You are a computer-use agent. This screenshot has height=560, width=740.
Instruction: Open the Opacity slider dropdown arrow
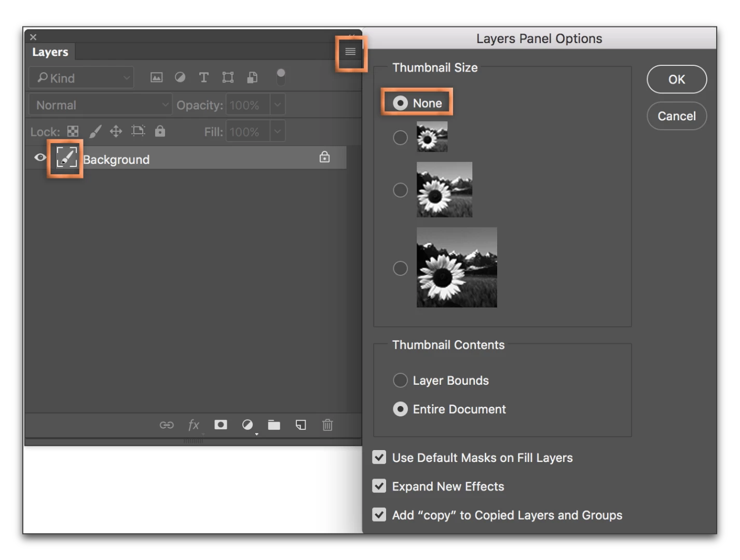click(278, 105)
